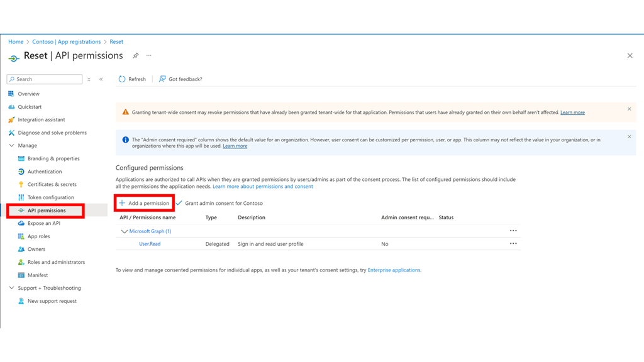
Task: Open Overview from the sidebar
Action: coord(28,94)
